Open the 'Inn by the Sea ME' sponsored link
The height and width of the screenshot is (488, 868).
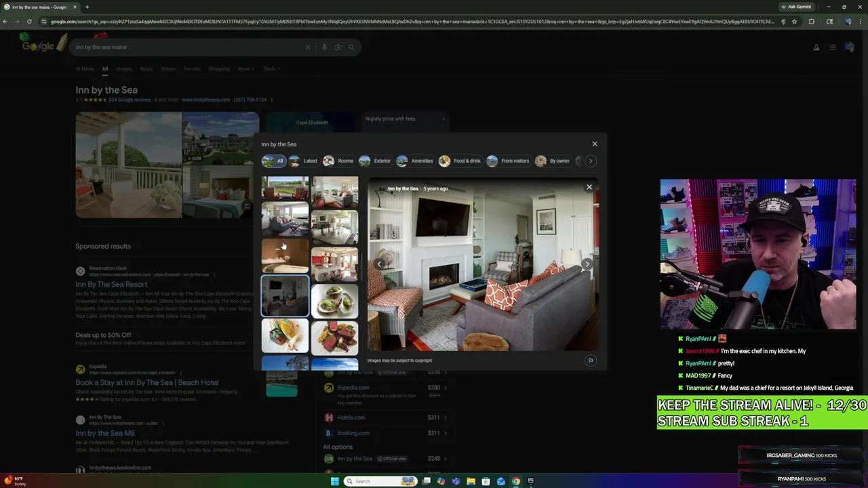pyautogui.click(x=105, y=433)
